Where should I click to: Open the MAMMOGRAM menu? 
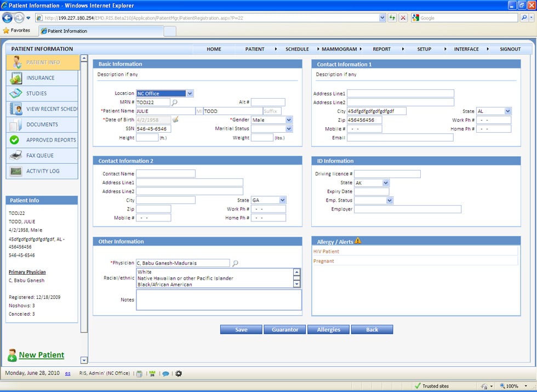point(339,49)
